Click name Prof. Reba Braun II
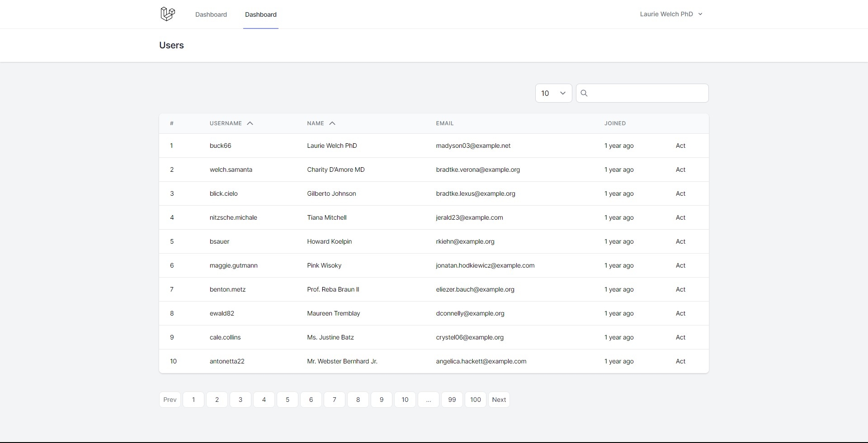This screenshot has width=868, height=443. pos(333,289)
